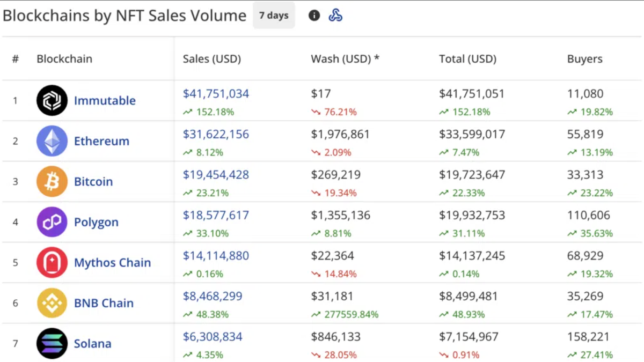Image resolution: width=644 pixels, height=362 pixels.
Task: Select the wash value $1,355,136
Action: coord(340,215)
